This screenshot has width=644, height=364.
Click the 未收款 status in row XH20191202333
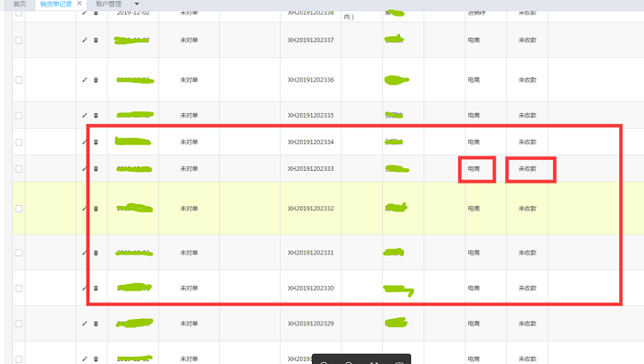527,168
